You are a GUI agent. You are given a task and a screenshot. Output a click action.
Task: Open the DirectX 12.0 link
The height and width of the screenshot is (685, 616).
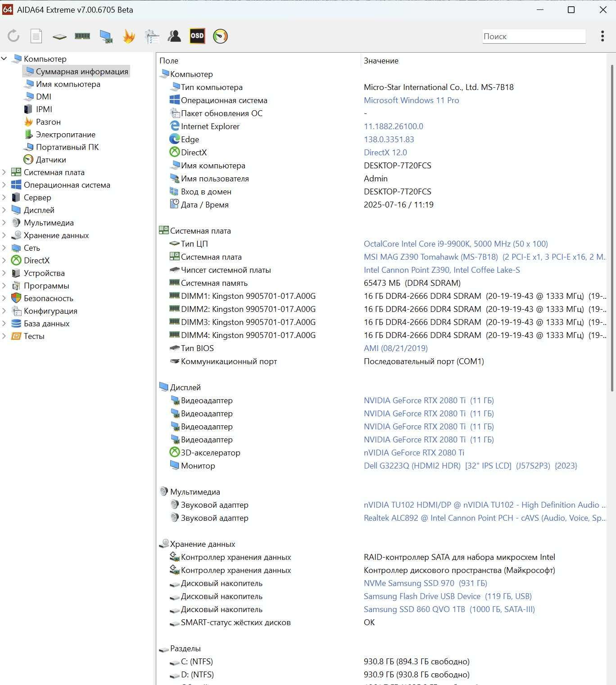click(385, 152)
